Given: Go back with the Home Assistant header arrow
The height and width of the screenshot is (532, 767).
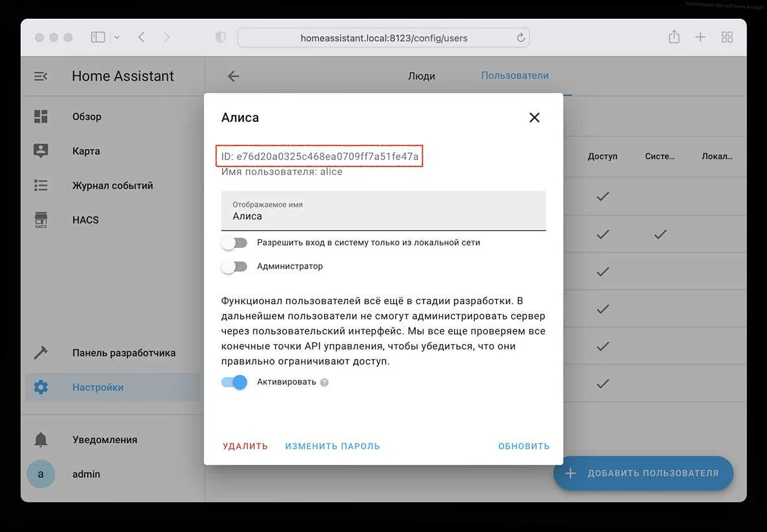Looking at the screenshot, I should coord(233,76).
